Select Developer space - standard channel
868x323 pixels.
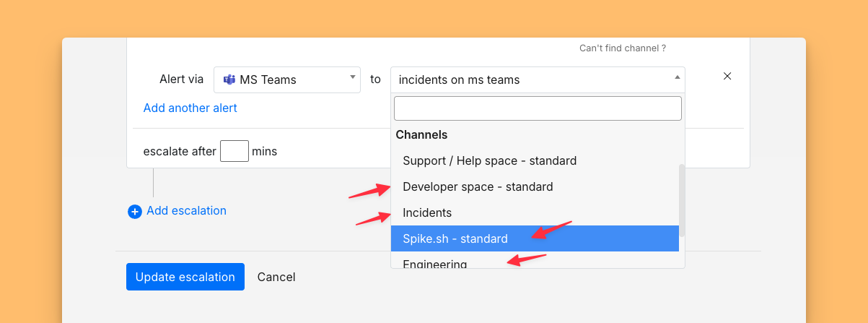pyautogui.click(x=535, y=186)
